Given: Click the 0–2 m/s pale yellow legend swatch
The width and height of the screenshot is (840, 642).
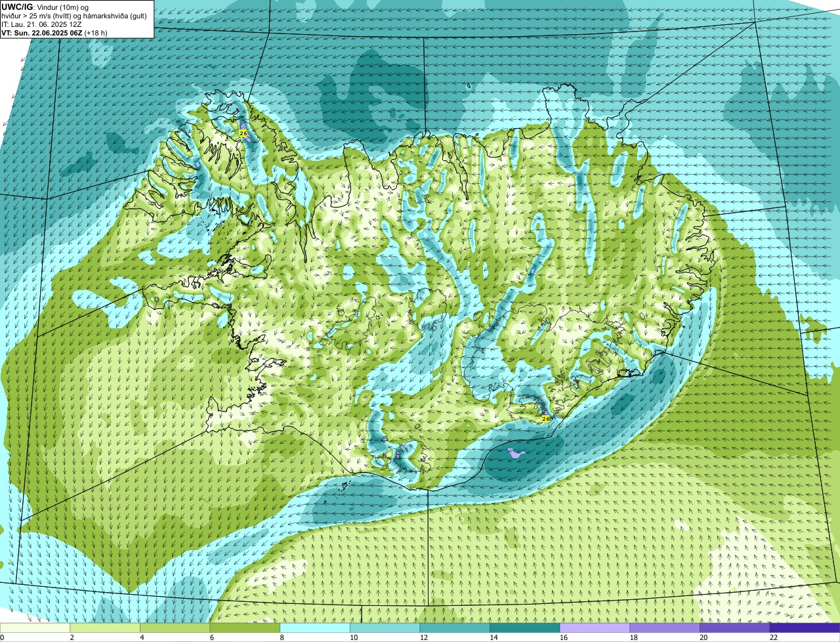Looking at the screenshot, I should pos(35,628).
